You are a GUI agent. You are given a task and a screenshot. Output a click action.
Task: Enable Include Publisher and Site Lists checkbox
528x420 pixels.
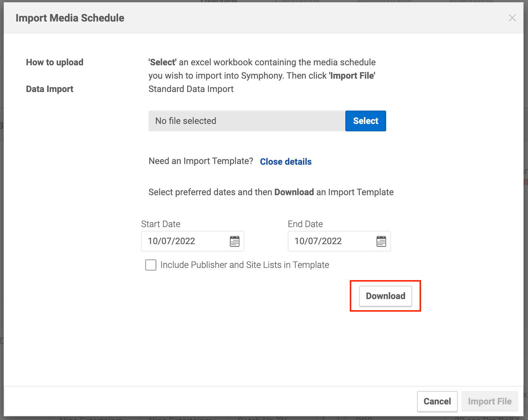151,265
